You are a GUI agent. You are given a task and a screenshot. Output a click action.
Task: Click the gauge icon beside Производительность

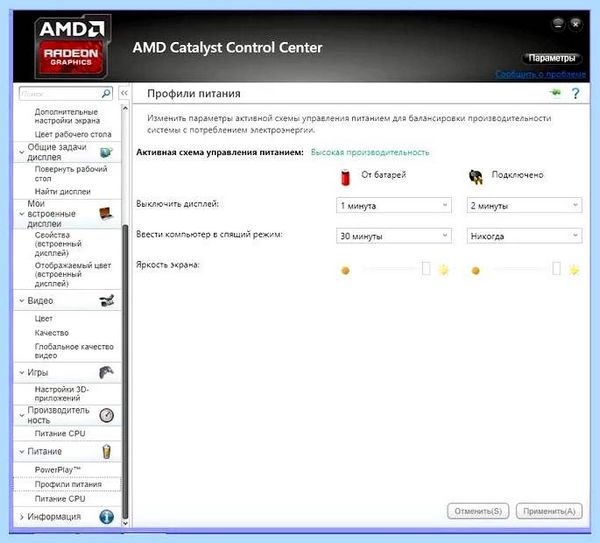106,415
